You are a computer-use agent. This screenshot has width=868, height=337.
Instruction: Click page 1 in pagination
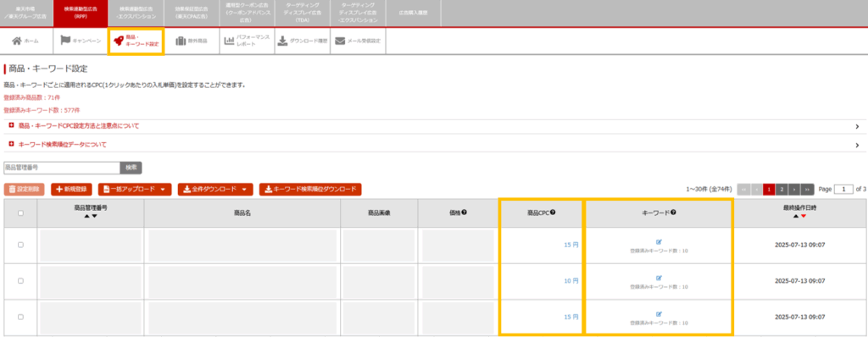point(769,190)
